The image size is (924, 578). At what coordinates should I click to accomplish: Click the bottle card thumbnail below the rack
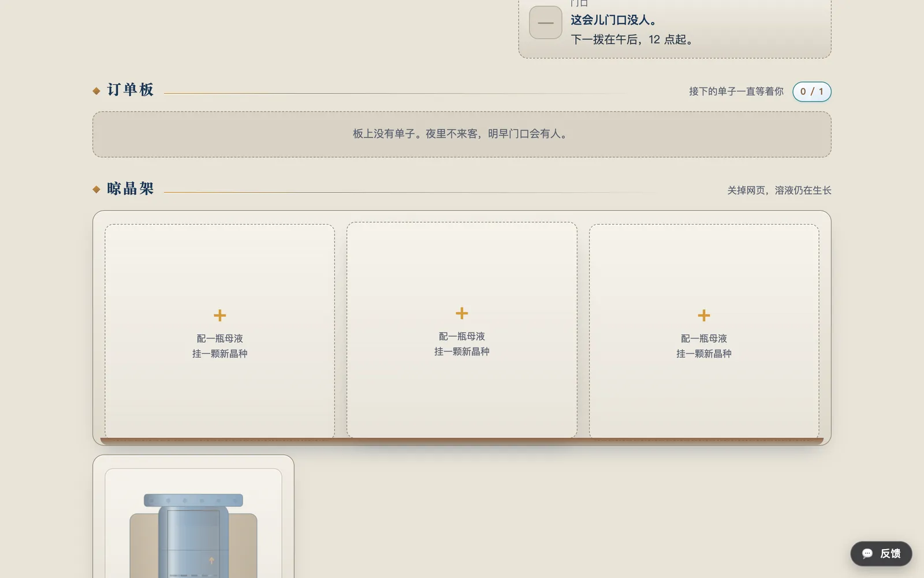click(193, 517)
